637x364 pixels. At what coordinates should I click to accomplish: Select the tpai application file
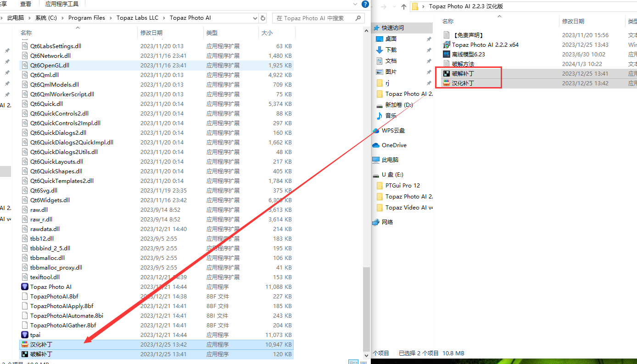click(x=35, y=335)
